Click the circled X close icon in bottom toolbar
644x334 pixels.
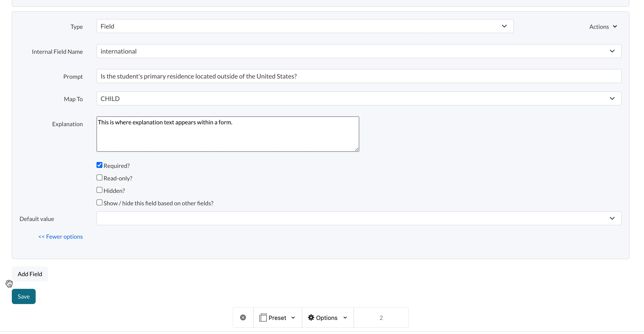[243, 317]
